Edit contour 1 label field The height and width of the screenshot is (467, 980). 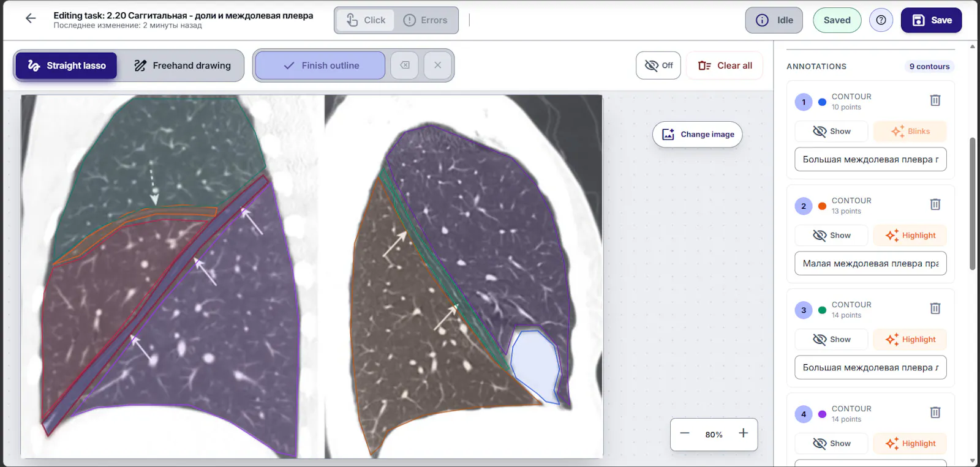pyautogui.click(x=870, y=159)
